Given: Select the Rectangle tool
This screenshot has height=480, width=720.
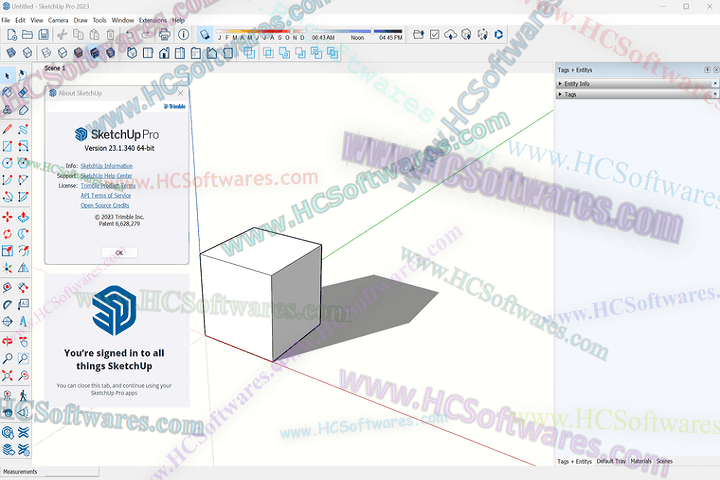Looking at the screenshot, I should (7, 146).
